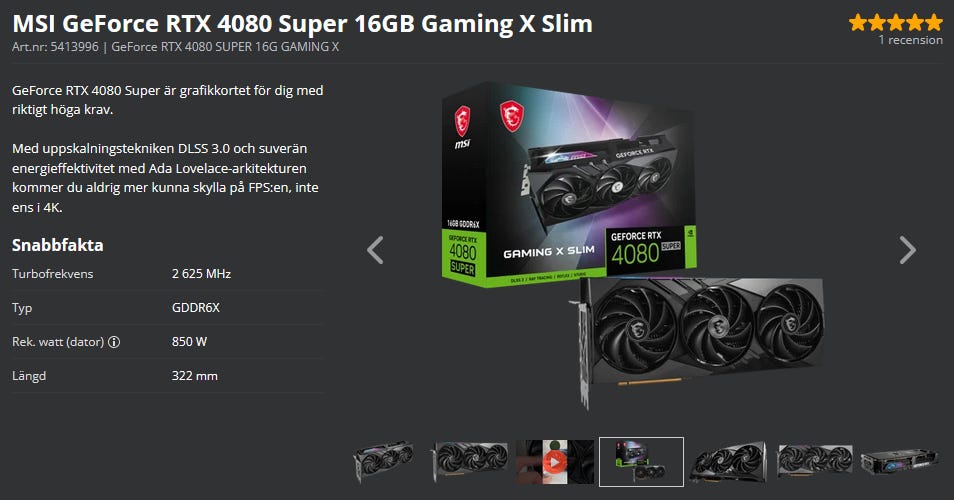Select the sixth thumbnail of card backside
This screenshot has width=954, height=500.
point(815,462)
